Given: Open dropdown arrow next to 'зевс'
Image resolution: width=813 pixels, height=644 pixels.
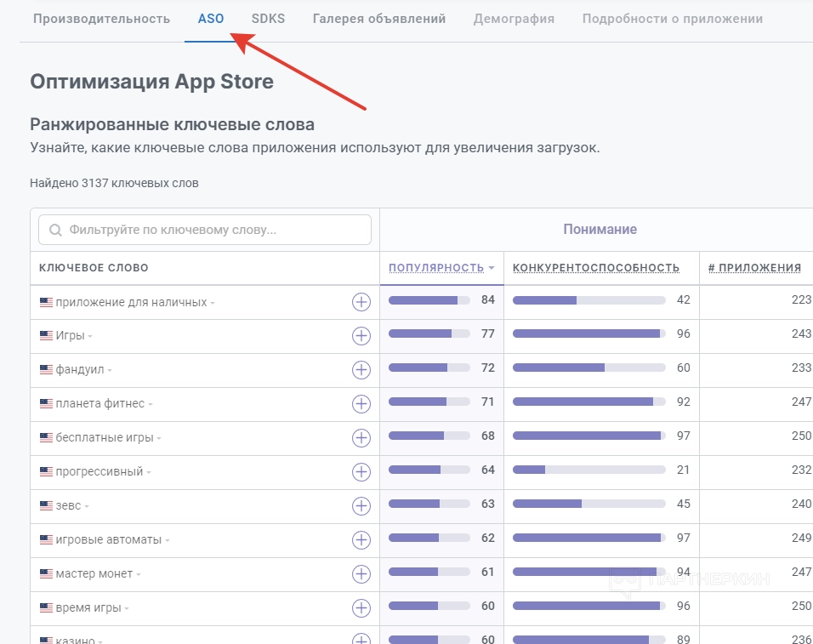Looking at the screenshot, I should click(87, 506).
